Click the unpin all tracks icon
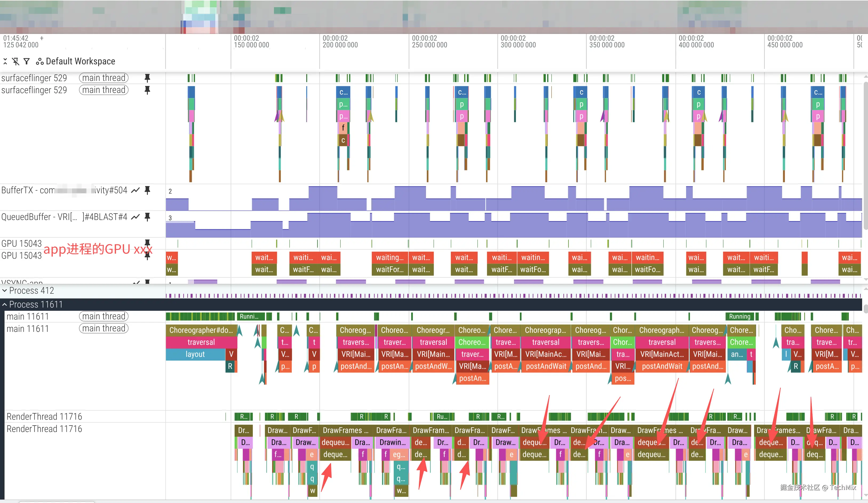 [x=16, y=61]
